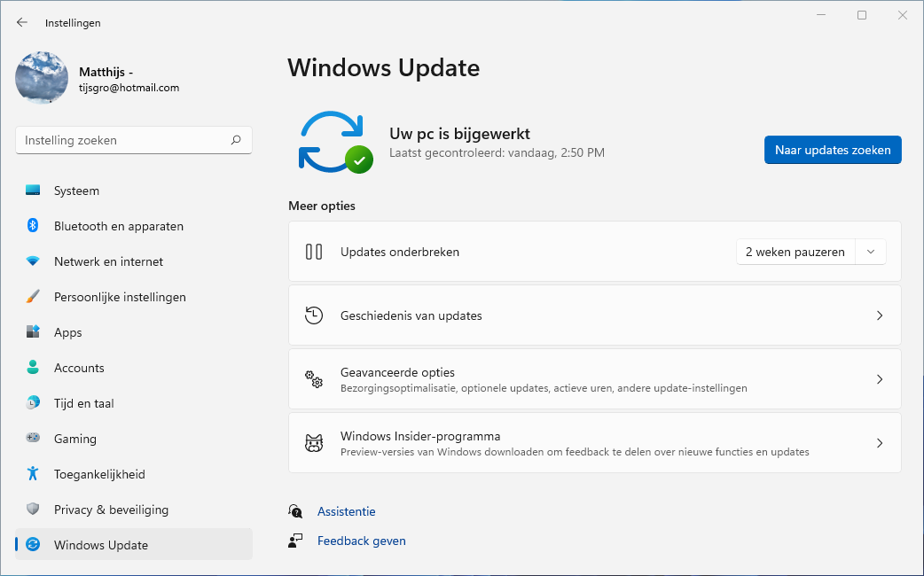Image resolution: width=924 pixels, height=576 pixels.
Task: Click the Persoonlijke instellingen brush icon
Action: (33, 297)
